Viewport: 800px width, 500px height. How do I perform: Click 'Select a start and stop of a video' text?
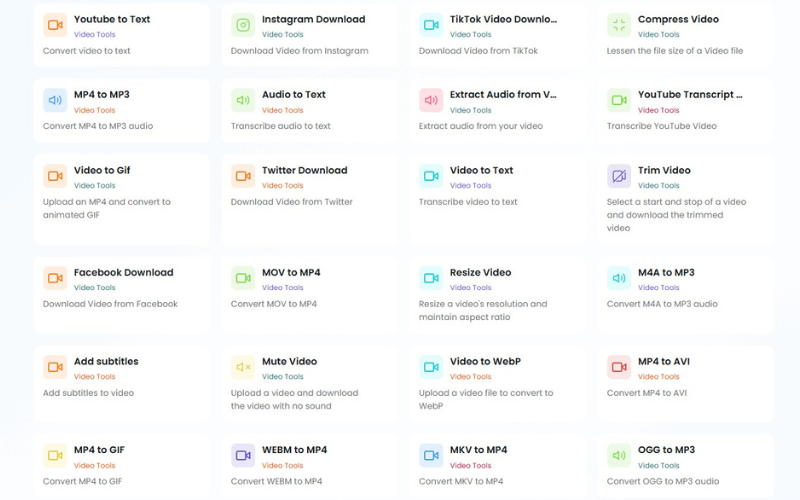pos(676,202)
